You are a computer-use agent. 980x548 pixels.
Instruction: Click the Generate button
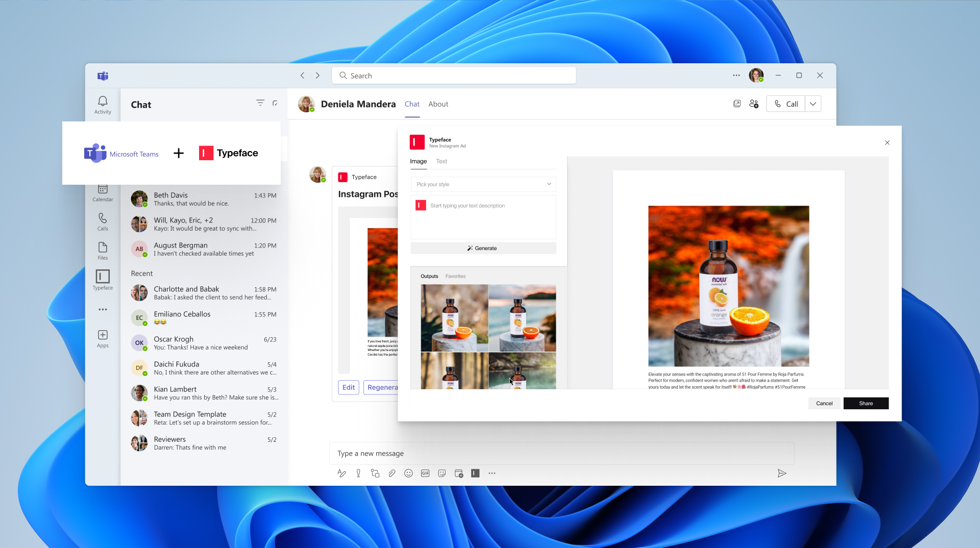(x=483, y=248)
